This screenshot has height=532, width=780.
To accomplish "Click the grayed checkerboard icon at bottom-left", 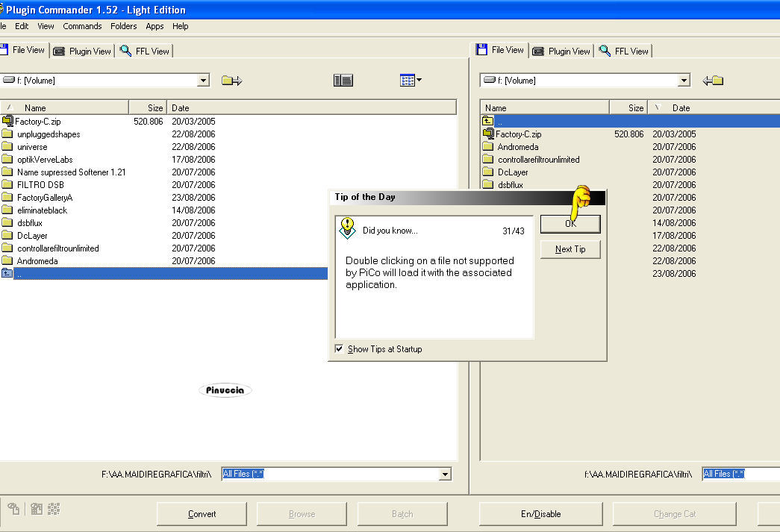I will [x=54, y=509].
